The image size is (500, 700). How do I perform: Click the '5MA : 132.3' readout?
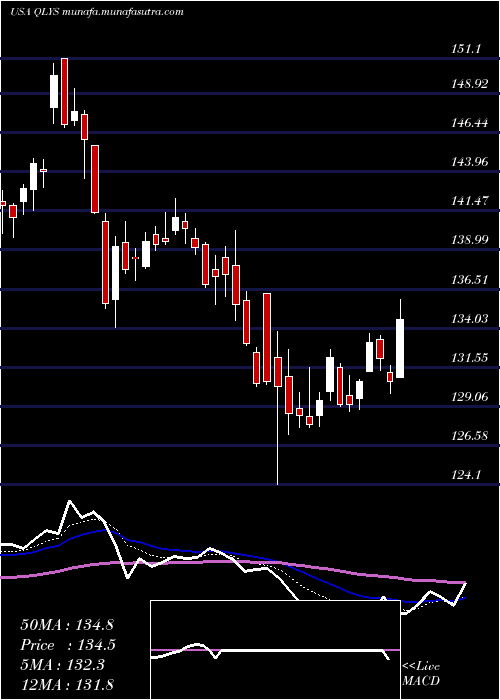pos(62,664)
